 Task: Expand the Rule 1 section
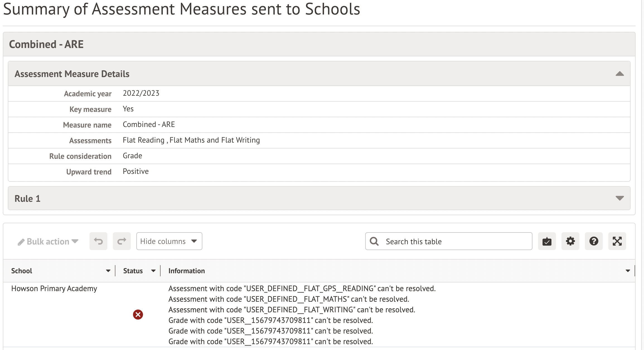click(619, 198)
